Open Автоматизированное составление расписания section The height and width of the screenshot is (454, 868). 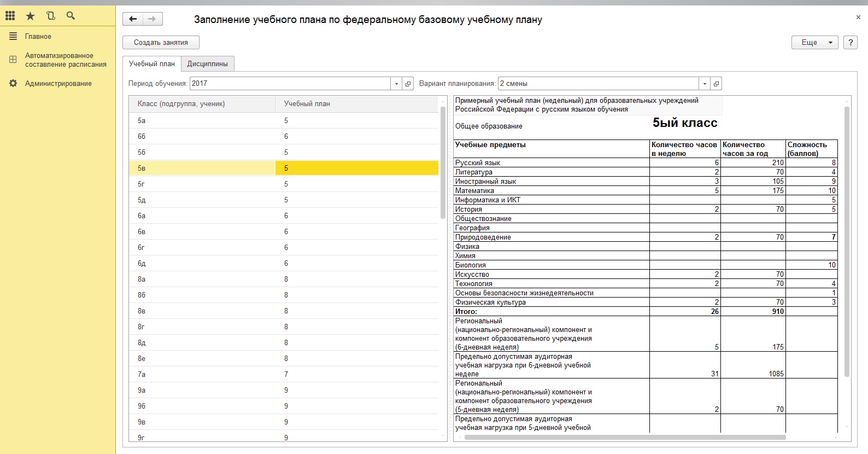click(66, 60)
